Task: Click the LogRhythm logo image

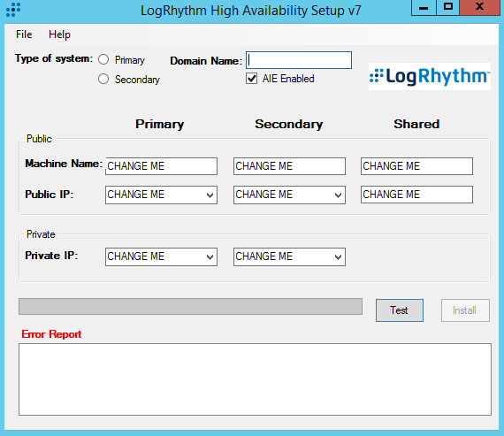Action: click(430, 76)
